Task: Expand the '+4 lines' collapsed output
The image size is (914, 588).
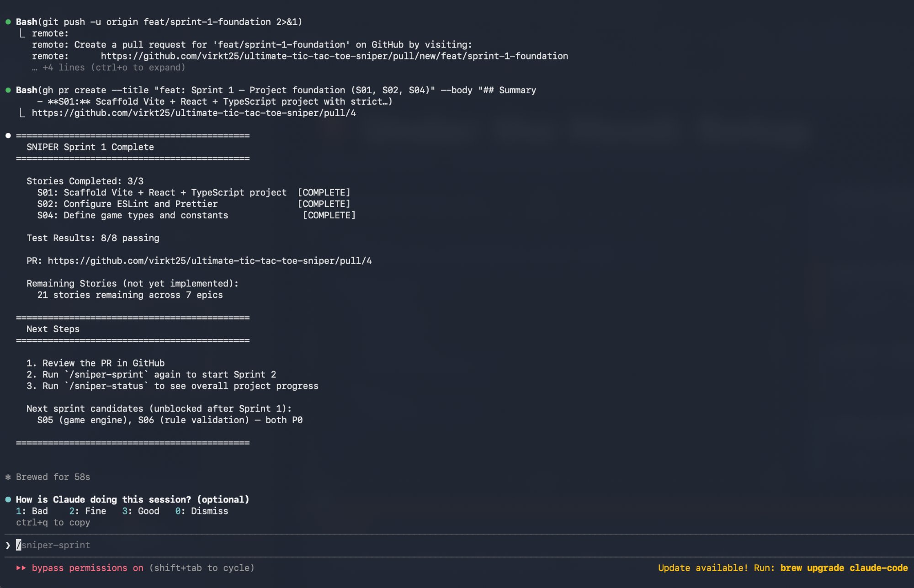Action: 109,68
